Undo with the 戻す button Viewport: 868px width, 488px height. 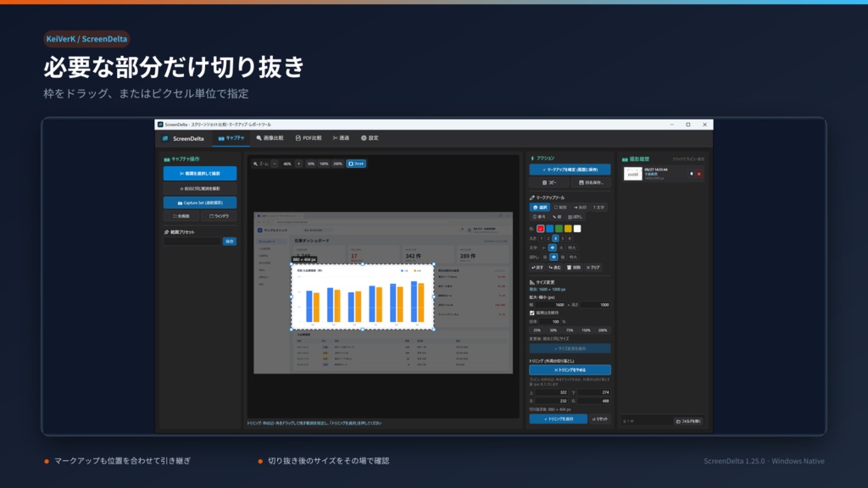[x=537, y=267]
